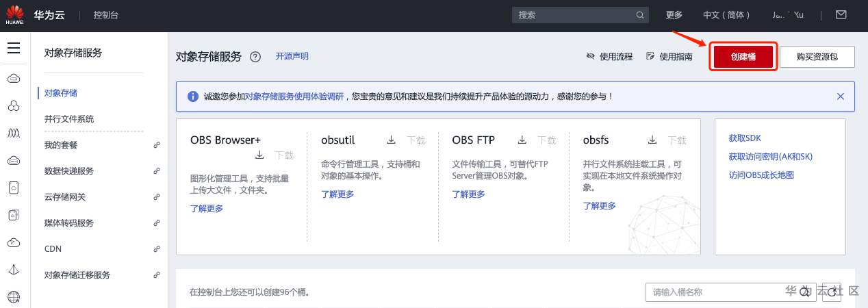Click the wave-shaped sidebar icon
Image resolution: width=868 pixels, height=308 pixels.
click(x=14, y=132)
